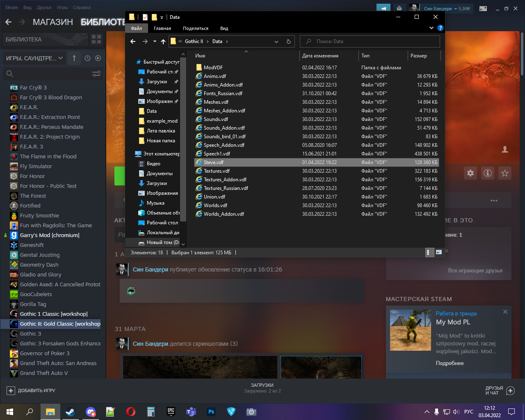Add game to favorites with star icon
The image size is (525, 420).
[505, 173]
